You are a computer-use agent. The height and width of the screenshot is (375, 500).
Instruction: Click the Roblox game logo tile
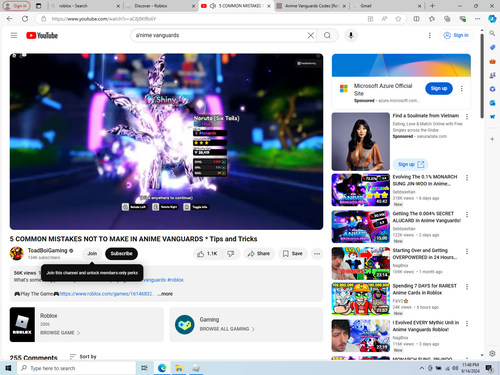pyautogui.click(x=22, y=324)
